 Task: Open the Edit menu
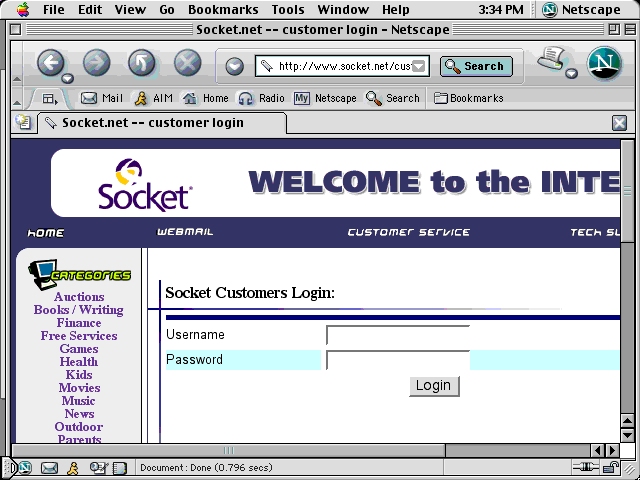90,9
